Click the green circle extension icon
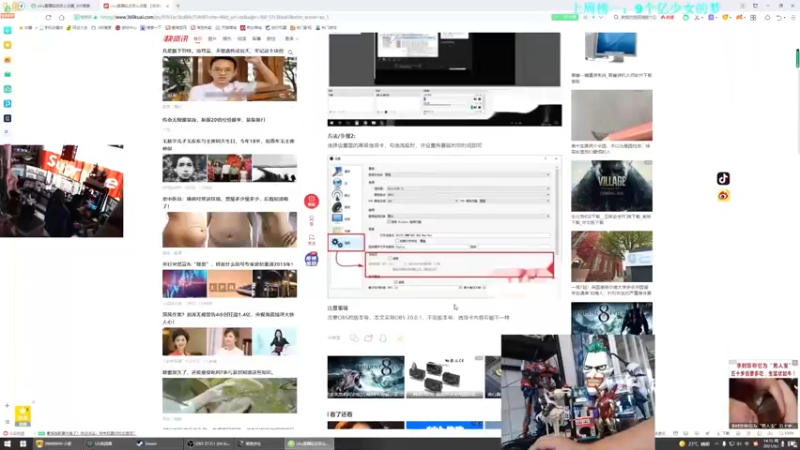 [686, 17]
